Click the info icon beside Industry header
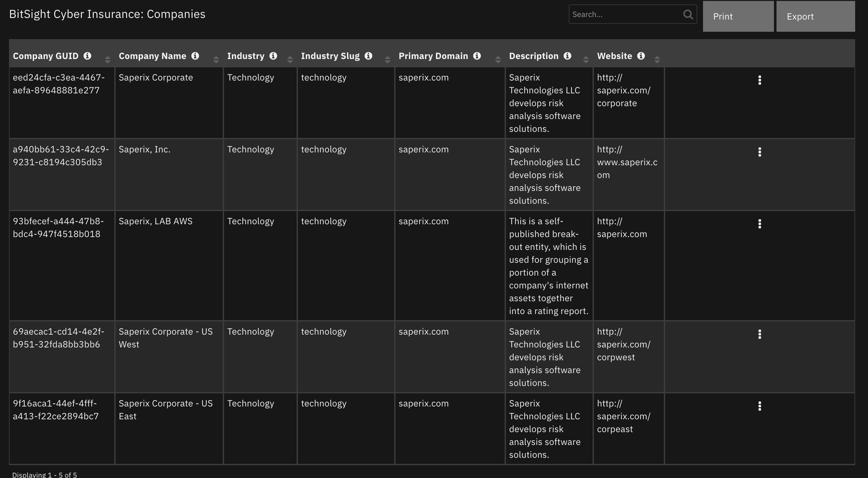This screenshot has height=478, width=868. [273, 56]
